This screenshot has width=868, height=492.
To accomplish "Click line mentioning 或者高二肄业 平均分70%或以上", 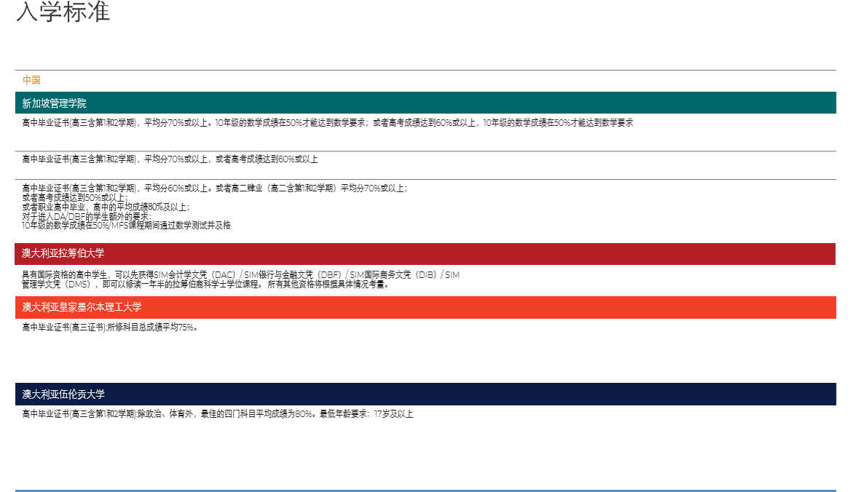I will coord(215,189).
